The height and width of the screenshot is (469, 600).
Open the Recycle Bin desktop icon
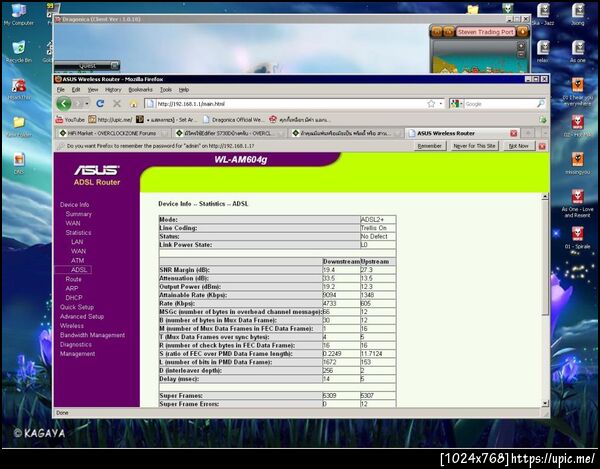(x=18, y=52)
